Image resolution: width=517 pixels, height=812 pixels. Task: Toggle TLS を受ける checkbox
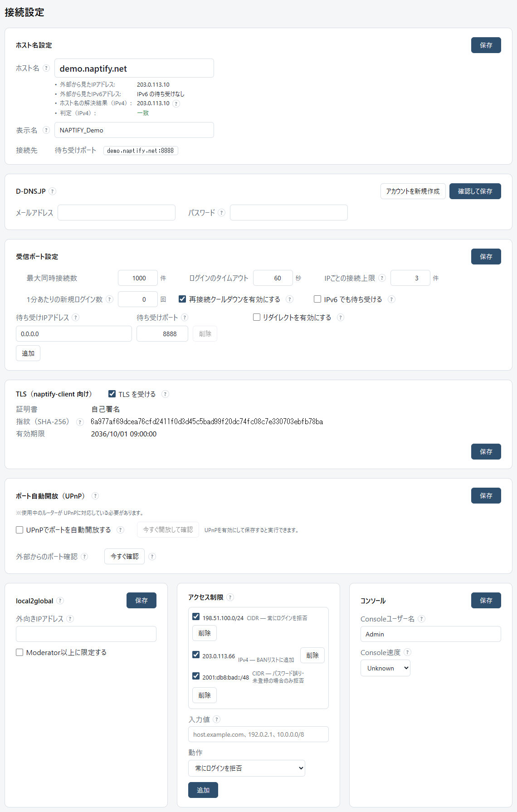[x=112, y=394]
